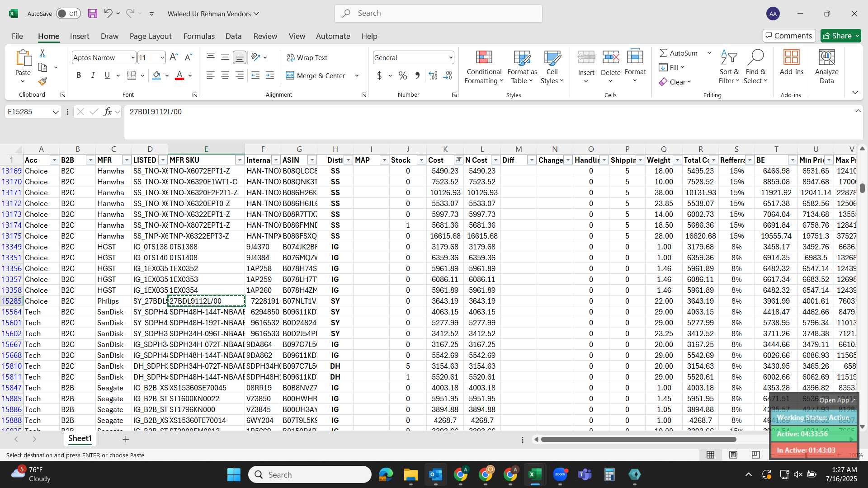Open the font name dropdown
868x488 pixels.
point(133,57)
